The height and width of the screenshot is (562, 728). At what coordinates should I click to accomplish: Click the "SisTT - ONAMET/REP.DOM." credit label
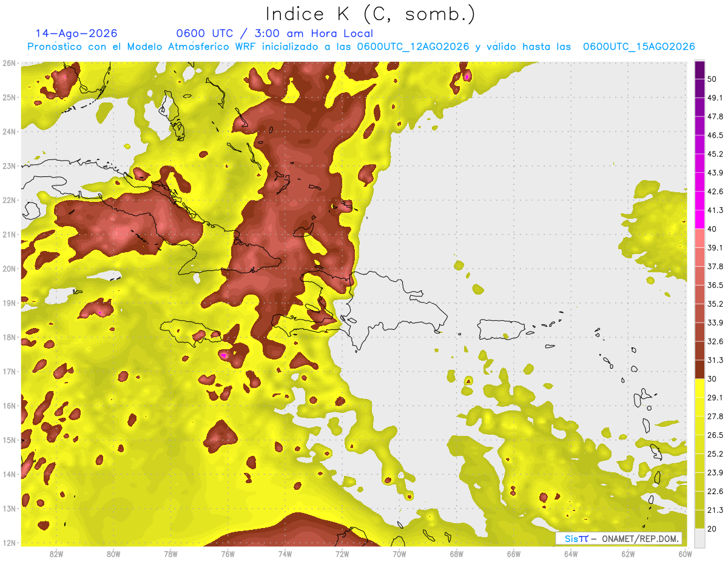point(619,538)
